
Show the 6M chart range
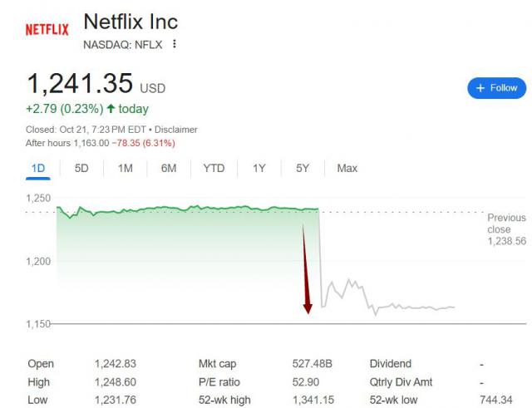[x=169, y=169]
